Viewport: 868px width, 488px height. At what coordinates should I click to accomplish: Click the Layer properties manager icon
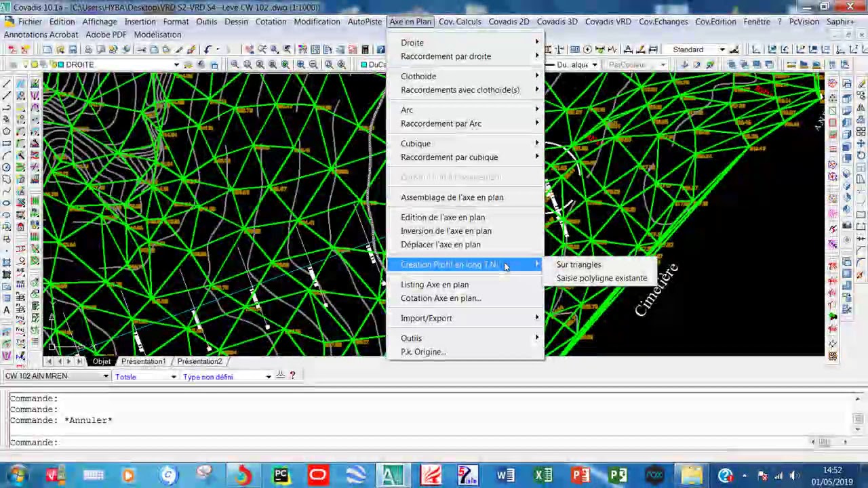point(12,64)
